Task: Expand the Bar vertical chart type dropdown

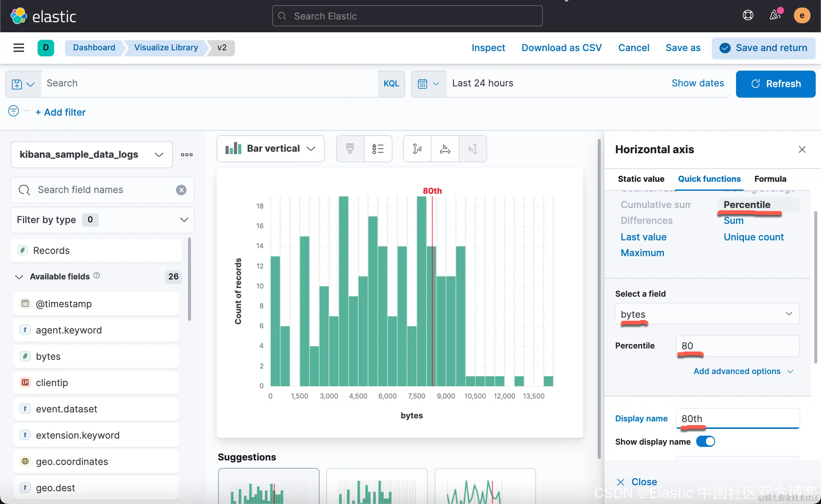Action: coord(271,149)
